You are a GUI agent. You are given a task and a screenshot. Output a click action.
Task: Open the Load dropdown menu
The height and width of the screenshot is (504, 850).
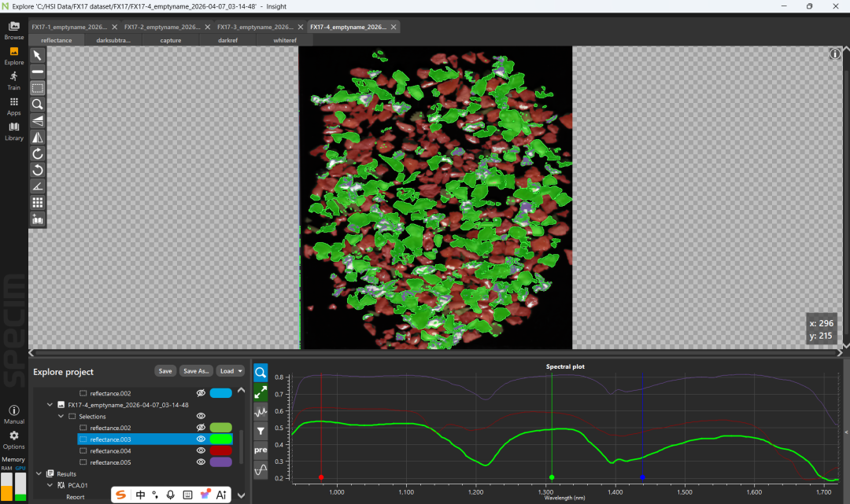[x=231, y=371]
